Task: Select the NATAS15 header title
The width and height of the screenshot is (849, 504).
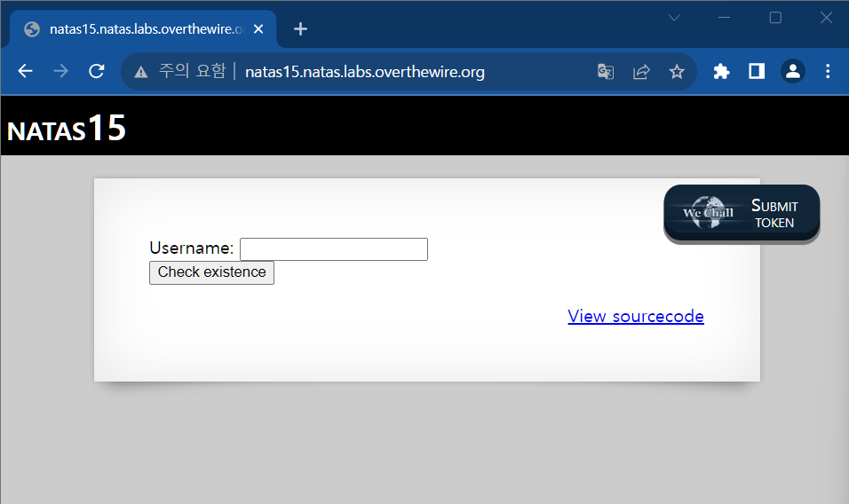Action: click(x=66, y=129)
